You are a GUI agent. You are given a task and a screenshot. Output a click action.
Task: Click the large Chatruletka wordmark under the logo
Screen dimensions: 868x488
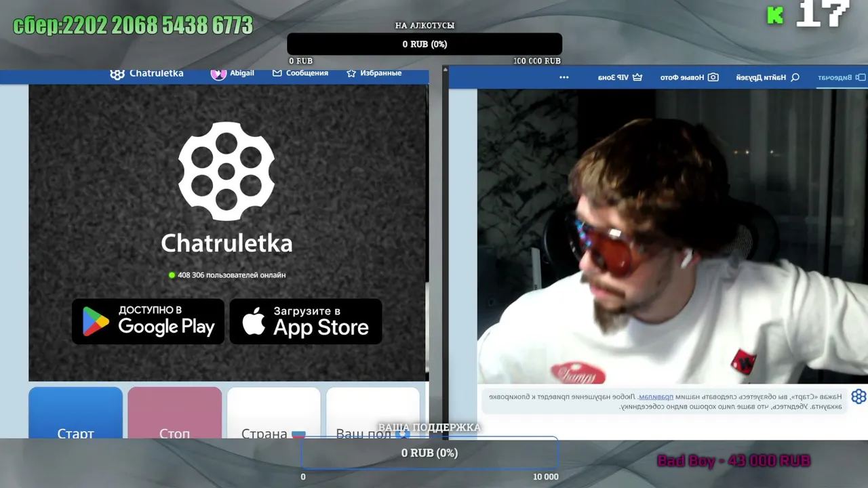[226, 243]
